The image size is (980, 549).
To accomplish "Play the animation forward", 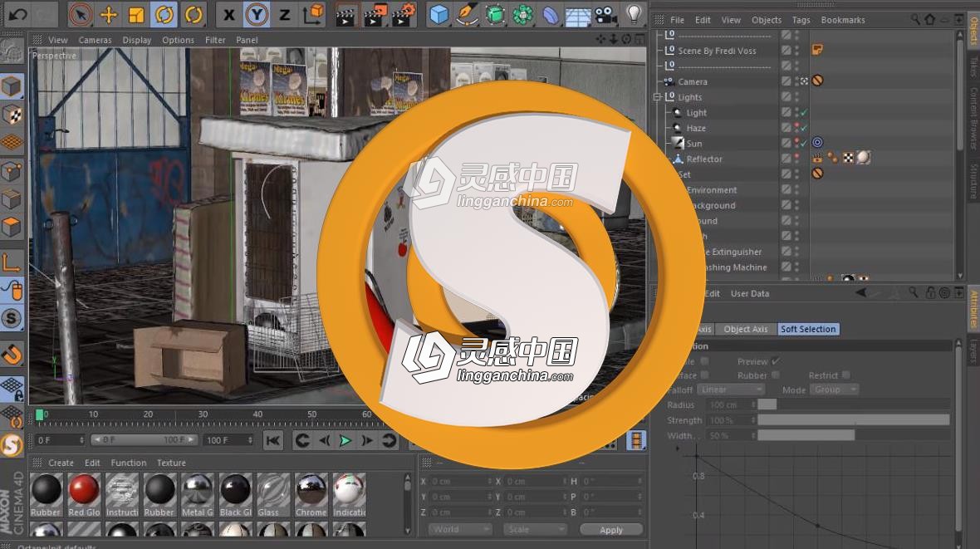I will pos(345,441).
